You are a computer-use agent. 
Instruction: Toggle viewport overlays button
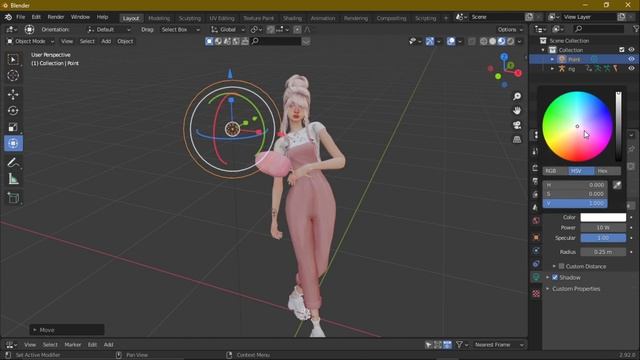click(x=451, y=41)
